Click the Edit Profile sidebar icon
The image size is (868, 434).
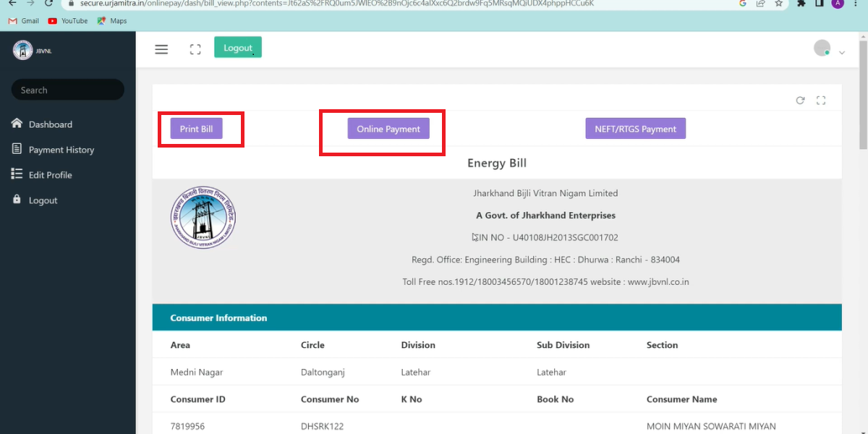click(16, 174)
